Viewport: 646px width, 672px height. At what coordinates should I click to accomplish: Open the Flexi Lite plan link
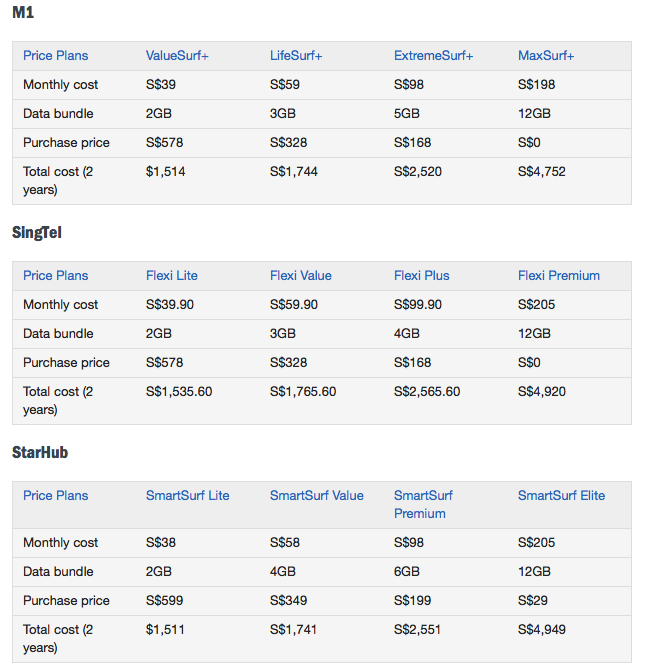coord(172,276)
